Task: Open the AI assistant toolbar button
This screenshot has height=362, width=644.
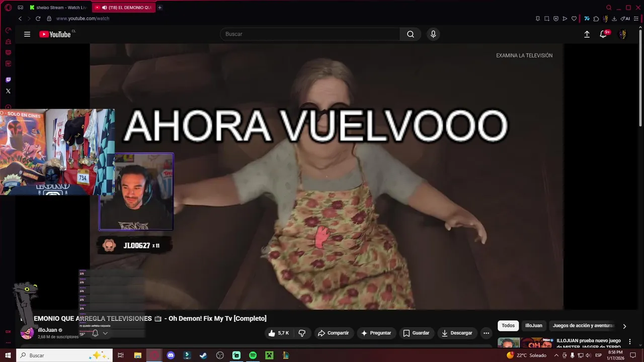Action: coord(625,19)
